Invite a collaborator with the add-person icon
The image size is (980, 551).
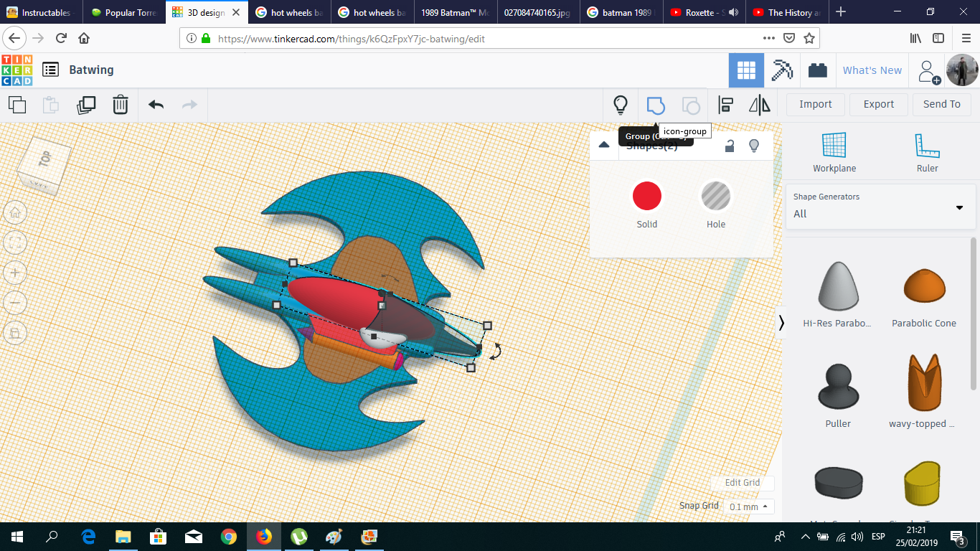[929, 71]
